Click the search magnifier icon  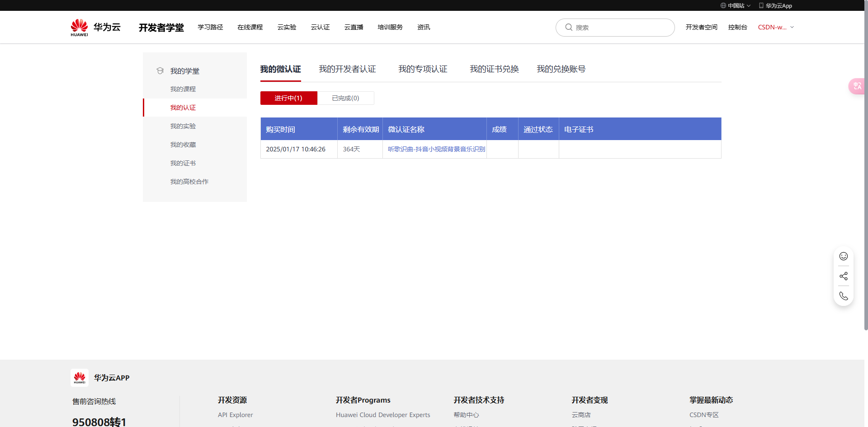pyautogui.click(x=569, y=28)
